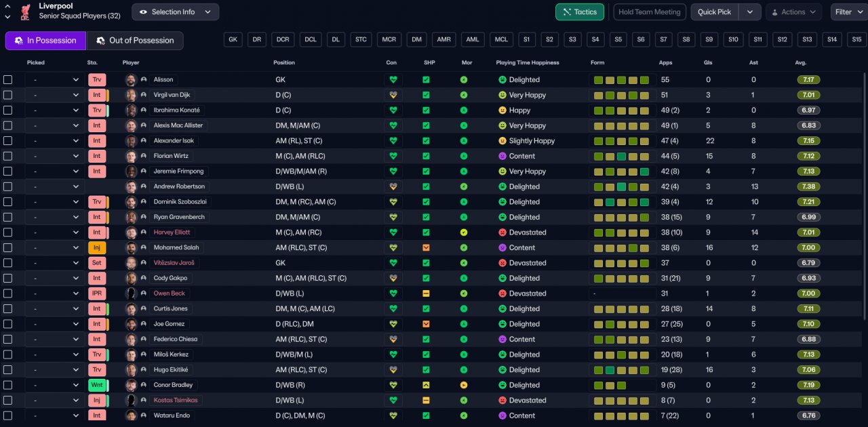Viewport: 868px width, 427px height.
Task: Click Andrew Robertson's 7.38 average rating pill
Action: (808, 186)
